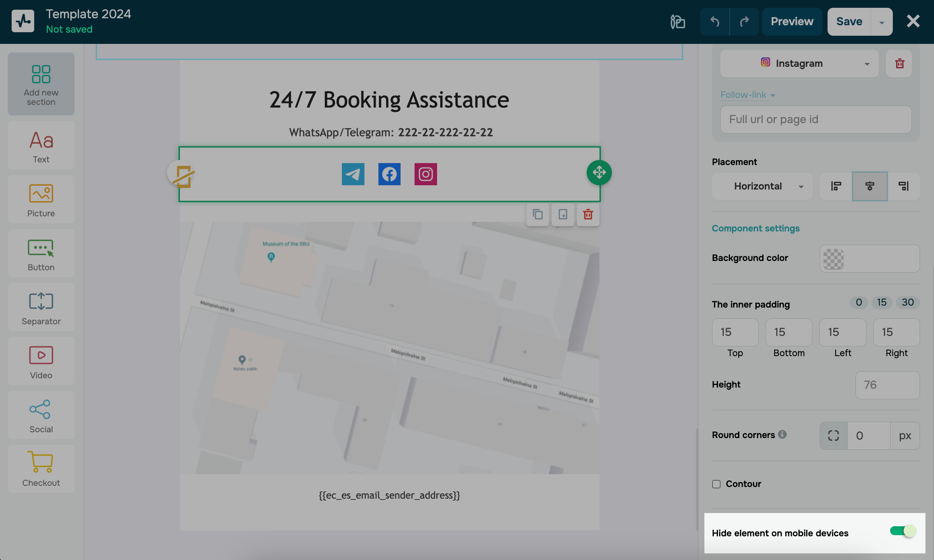The image size is (934, 560).
Task: Click the Preview button
Action: pyautogui.click(x=792, y=22)
